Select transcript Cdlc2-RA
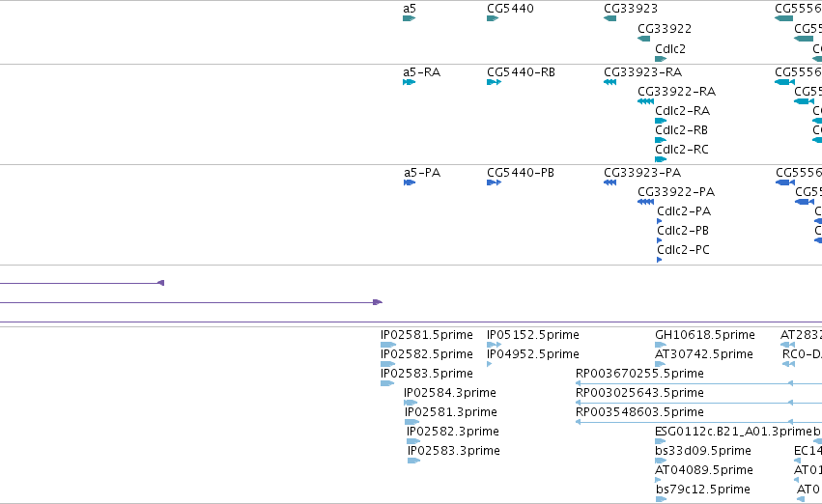822x504 pixels. pyautogui.click(x=661, y=121)
